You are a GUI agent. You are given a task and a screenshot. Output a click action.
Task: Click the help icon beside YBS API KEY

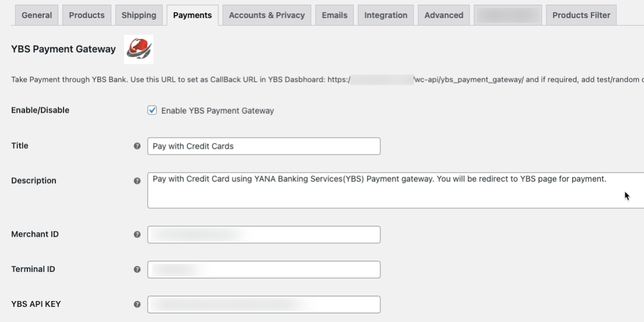coord(137,304)
